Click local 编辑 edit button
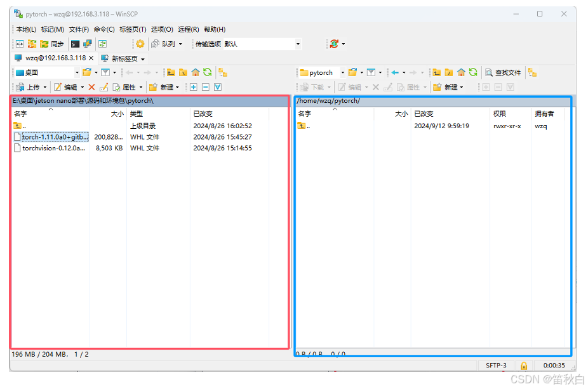 [65, 88]
